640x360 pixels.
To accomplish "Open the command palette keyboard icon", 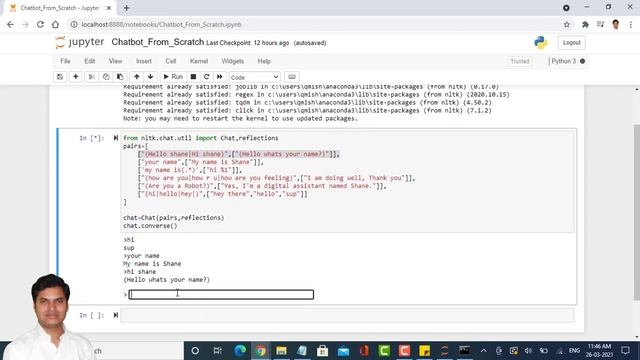I will (x=291, y=77).
